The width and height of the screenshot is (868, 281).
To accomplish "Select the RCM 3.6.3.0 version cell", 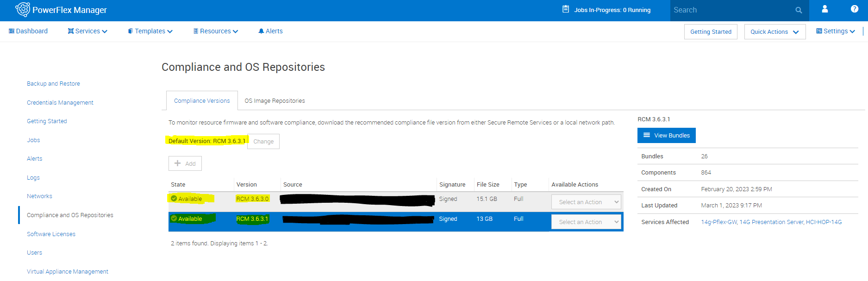I will [x=252, y=199].
